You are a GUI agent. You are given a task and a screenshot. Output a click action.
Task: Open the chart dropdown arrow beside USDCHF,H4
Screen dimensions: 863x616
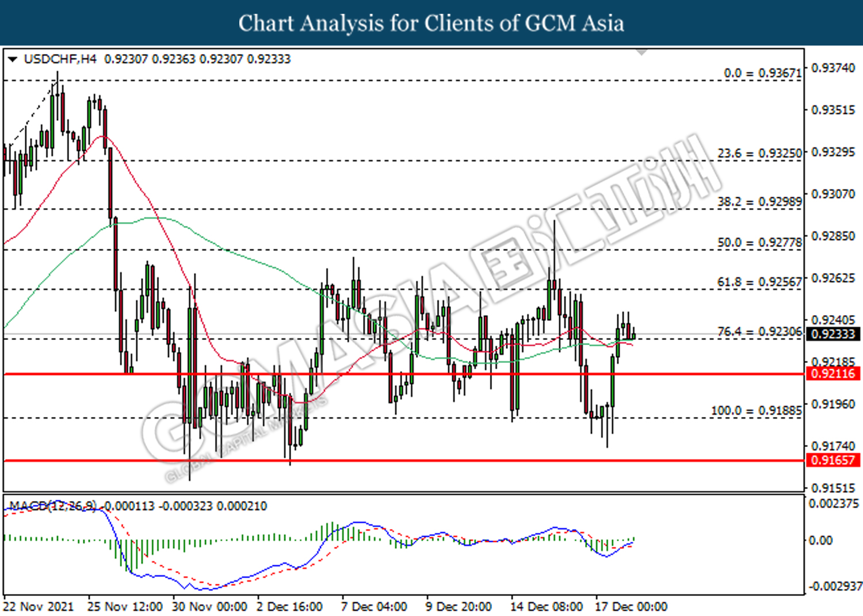(13, 59)
